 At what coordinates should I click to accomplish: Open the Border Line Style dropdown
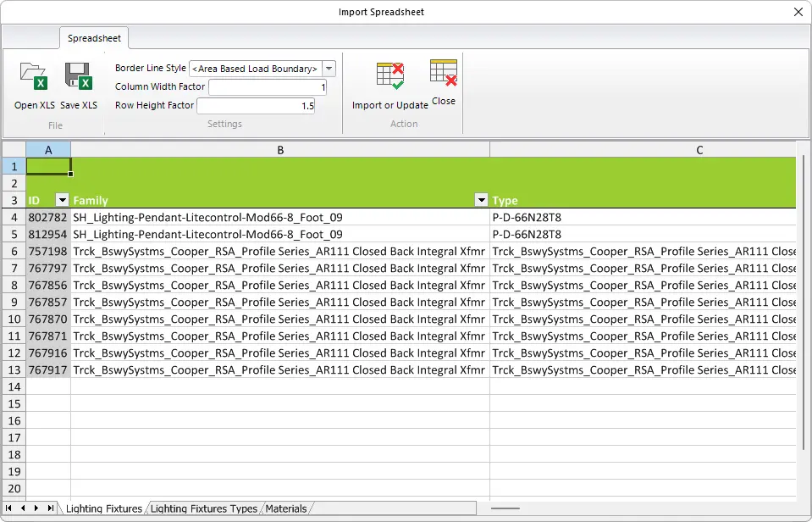click(329, 69)
